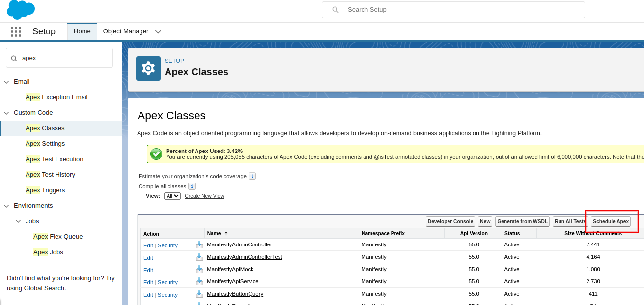
Task: Open Apex Jobs in sidebar
Action: tap(48, 252)
